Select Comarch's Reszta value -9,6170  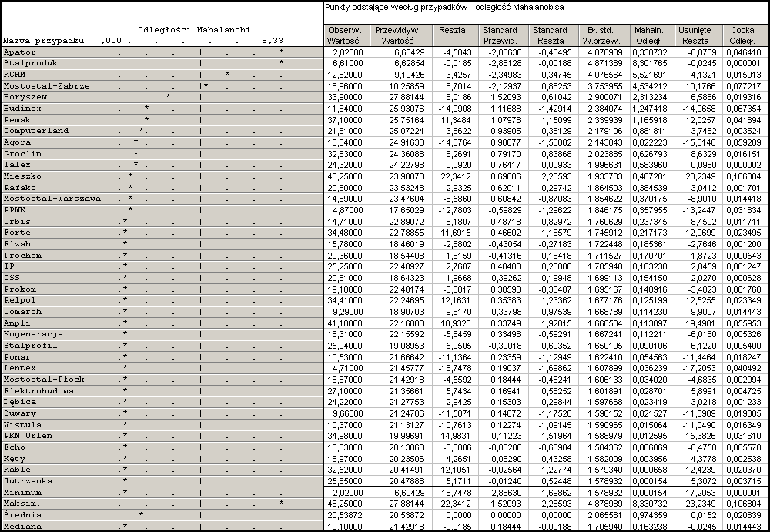(x=457, y=312)
